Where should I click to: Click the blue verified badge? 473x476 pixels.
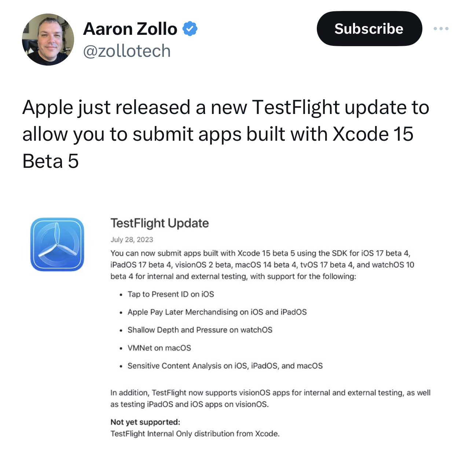pos(190,29)
